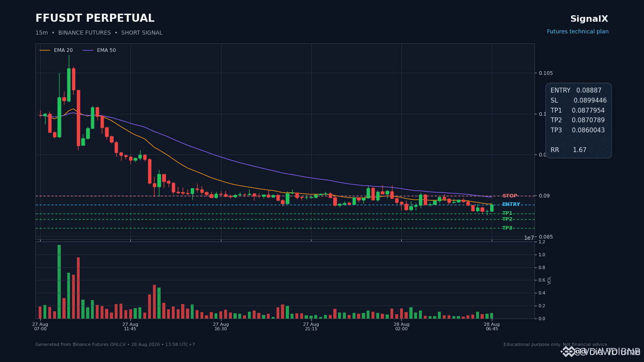Click the 1.0 volume axis tick
This screenshot has height=362, width=644.
click(x=542, y=255)
